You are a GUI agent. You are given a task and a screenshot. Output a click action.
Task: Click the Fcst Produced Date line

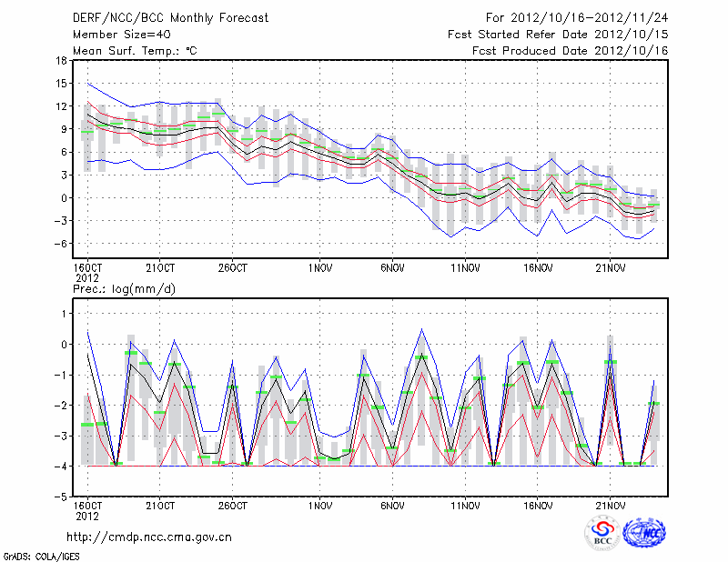(570, 50)
